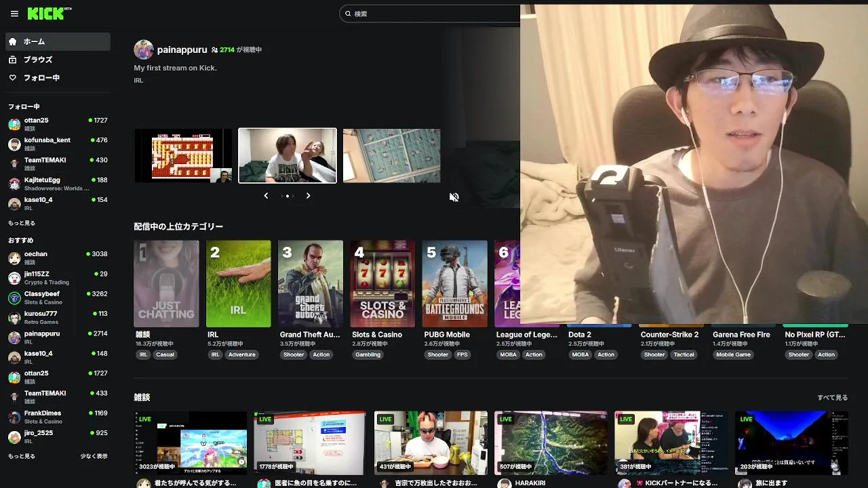Open live stream with 3023 viewers
Image resolution: width=868 pixels, height=488 pixels.
191,443
